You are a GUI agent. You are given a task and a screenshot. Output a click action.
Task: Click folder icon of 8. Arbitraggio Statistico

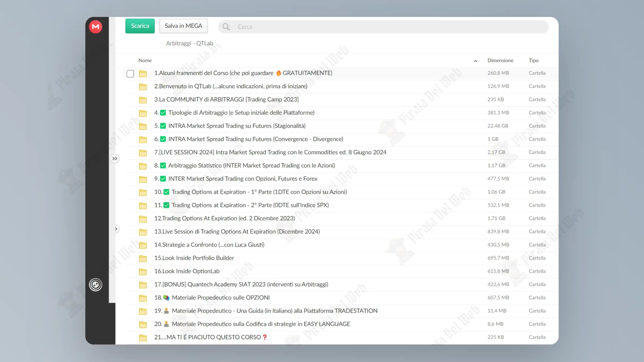tap(143, 166)
